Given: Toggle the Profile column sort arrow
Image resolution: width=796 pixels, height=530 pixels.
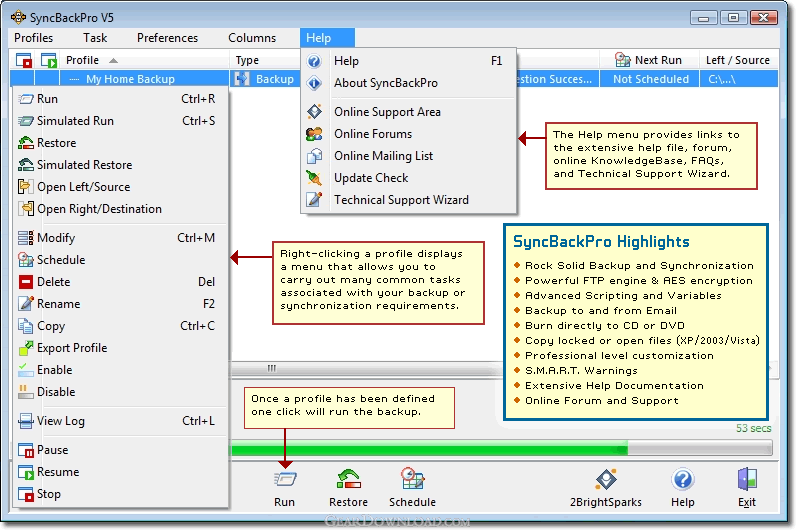Looking at the screenshot, I should pyautogui.click(x=114, y=60).
